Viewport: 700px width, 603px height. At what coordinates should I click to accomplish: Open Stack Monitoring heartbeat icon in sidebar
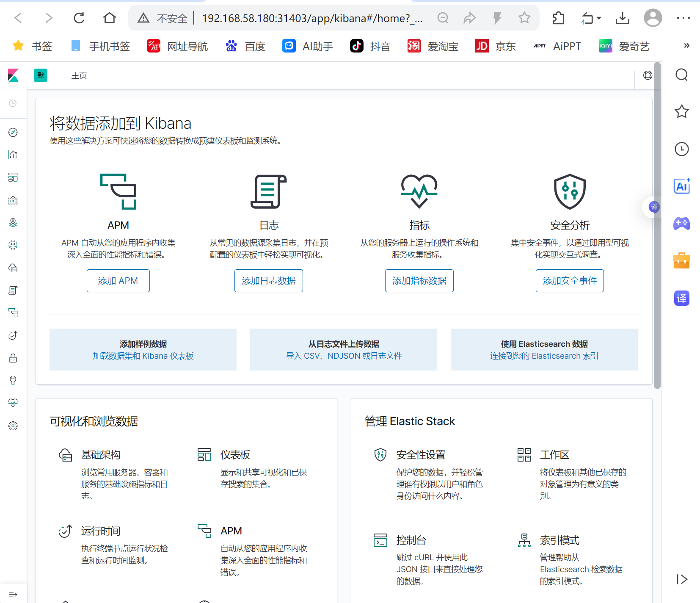13,403
